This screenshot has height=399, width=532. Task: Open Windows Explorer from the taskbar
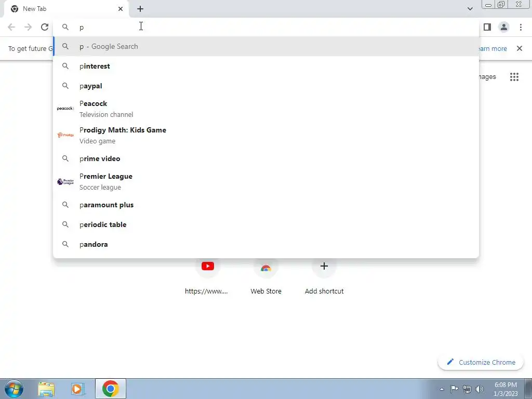(46, 389)
